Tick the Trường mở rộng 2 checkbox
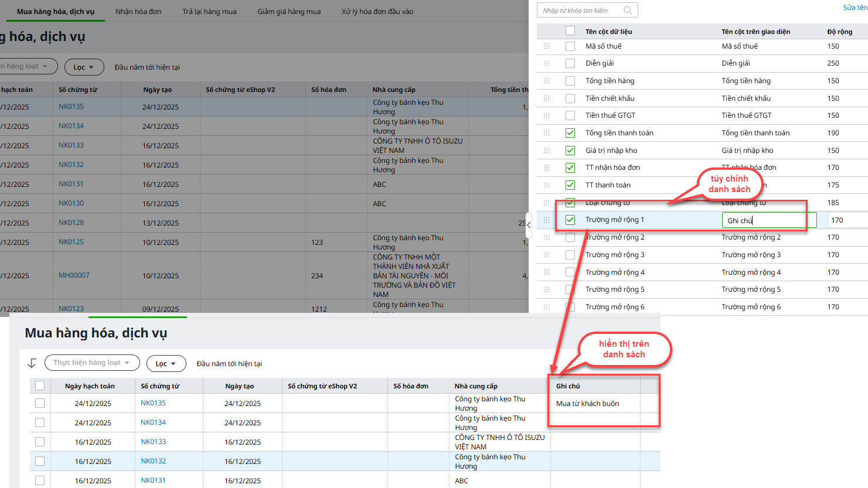The height and width of the screenshot is (488, 868). click(x=570, y=238)
